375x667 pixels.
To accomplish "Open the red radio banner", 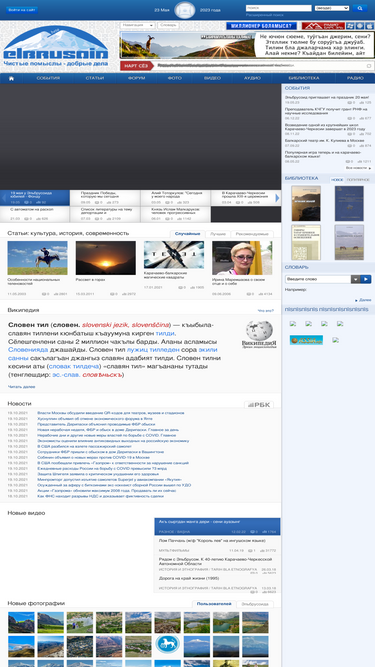I will tap(323, 26).
